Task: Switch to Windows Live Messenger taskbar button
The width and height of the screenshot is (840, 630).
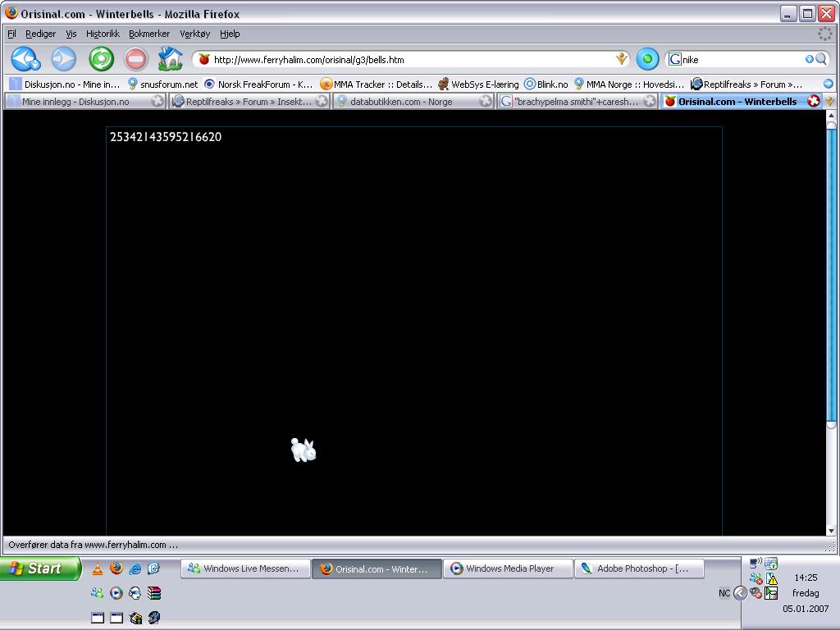Action: coord(246,568)
